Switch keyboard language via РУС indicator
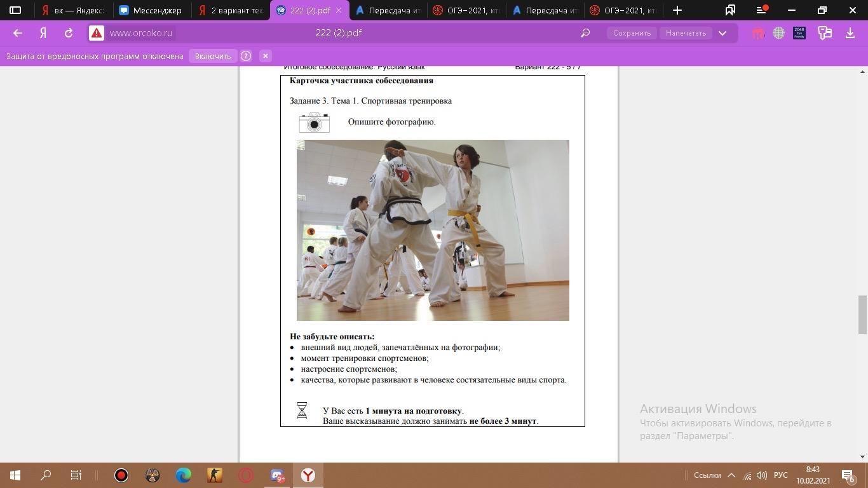 [781, 475]
